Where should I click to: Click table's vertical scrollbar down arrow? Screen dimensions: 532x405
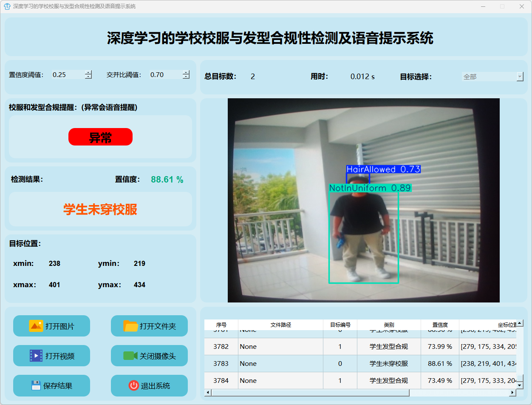pyautogui.click(x=520, y=385)
